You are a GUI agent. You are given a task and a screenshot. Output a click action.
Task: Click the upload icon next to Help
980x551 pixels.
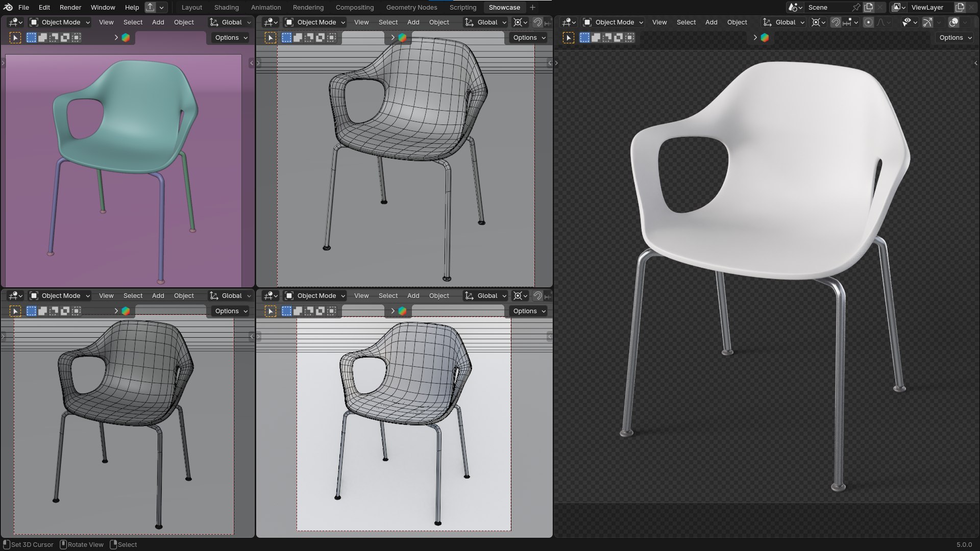(150, 7)
